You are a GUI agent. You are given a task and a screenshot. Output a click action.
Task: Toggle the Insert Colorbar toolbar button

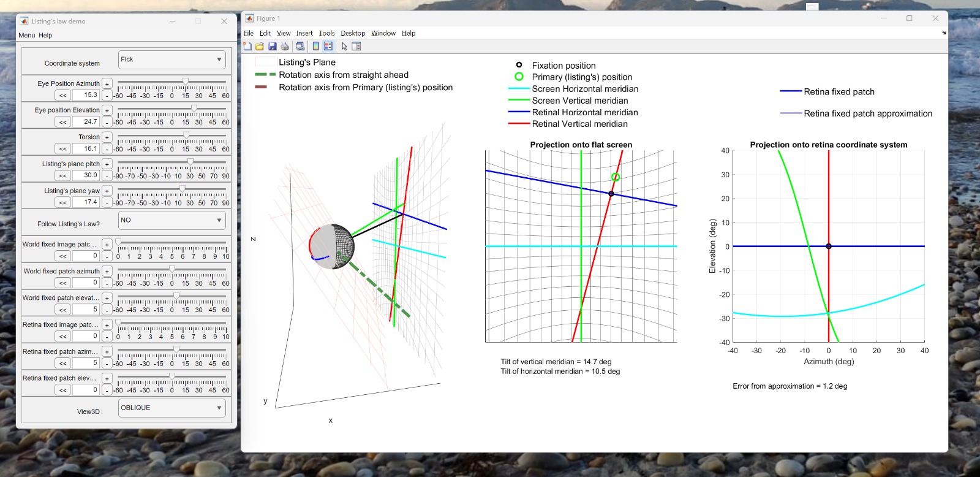pyautogui.click(x=315, y=47)
